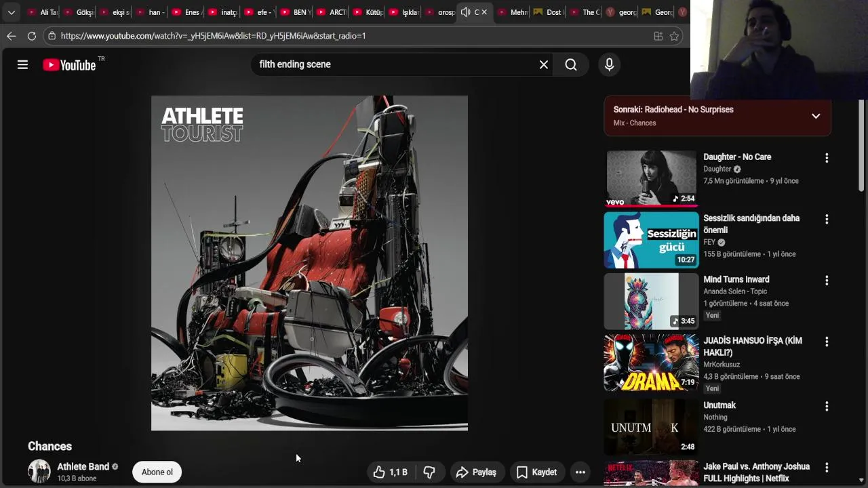Open more actions ellipsis next to Kaydet
Image resolution: width=868 pixels, height=488 pixels.
point(580,472)
